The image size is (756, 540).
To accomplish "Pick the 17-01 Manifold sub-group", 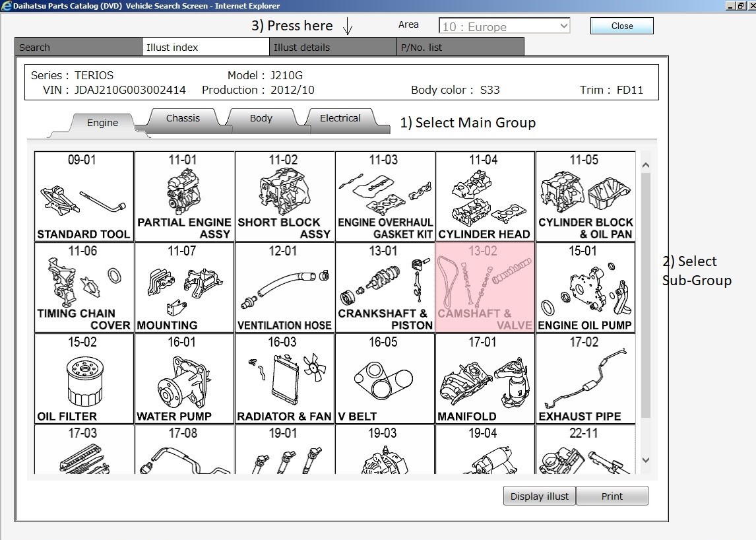I will [485, 379].
